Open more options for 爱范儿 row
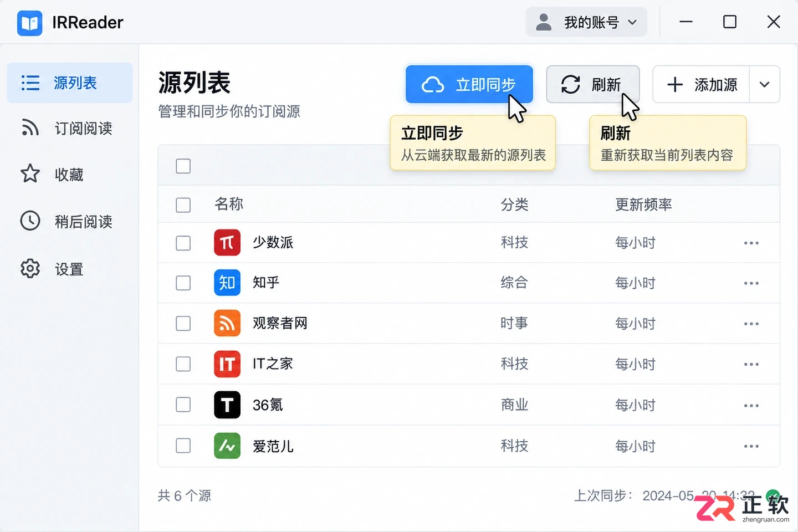 (x=751, y=446)
